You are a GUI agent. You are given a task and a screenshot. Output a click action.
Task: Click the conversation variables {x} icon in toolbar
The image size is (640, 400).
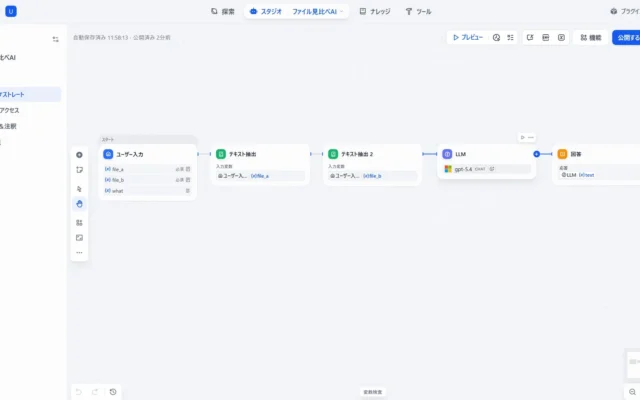(x=561, y=38)
